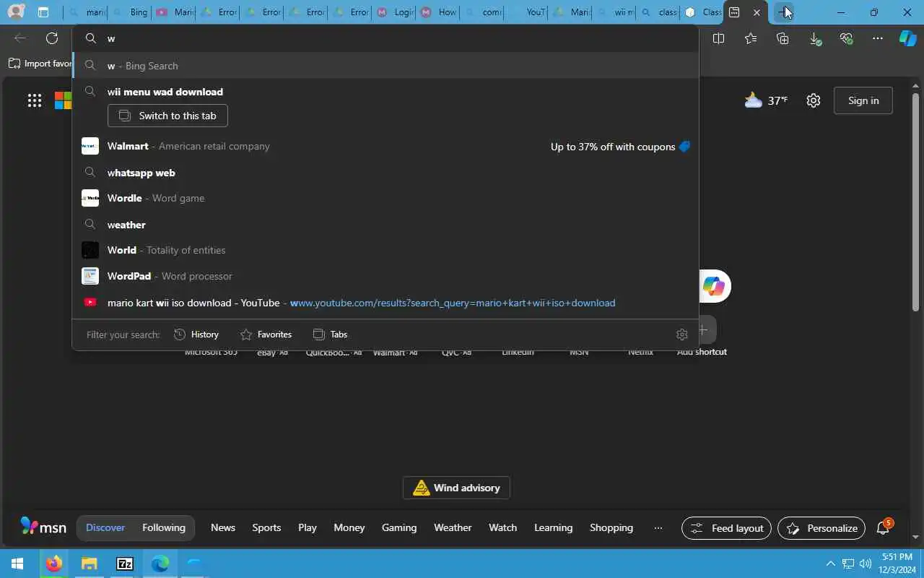
Task: Open the browser profile avatar
Action: pyautogui.click(x=15, y=12)
